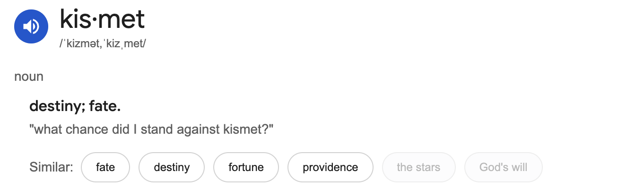The height and width of the screenshot is (189, 644).
Task: Click the word chance in the example sentence
Action: 89,129
